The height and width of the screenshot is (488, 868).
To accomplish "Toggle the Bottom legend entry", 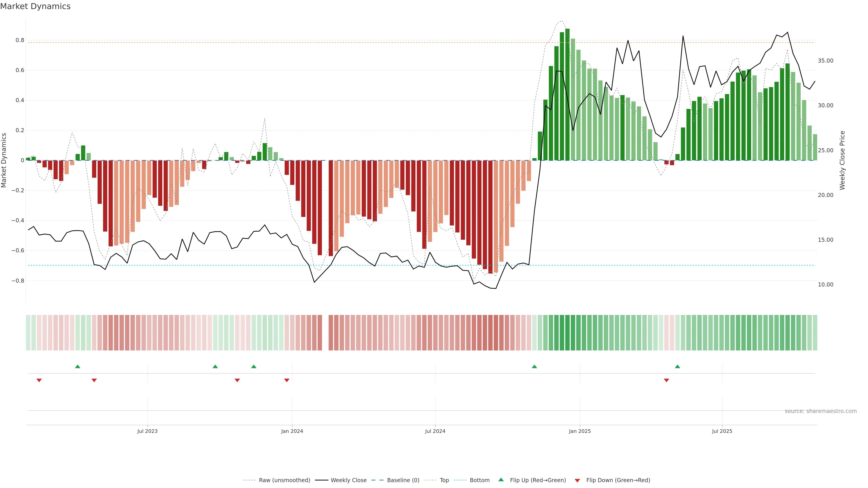I will [x=479, y=480].
